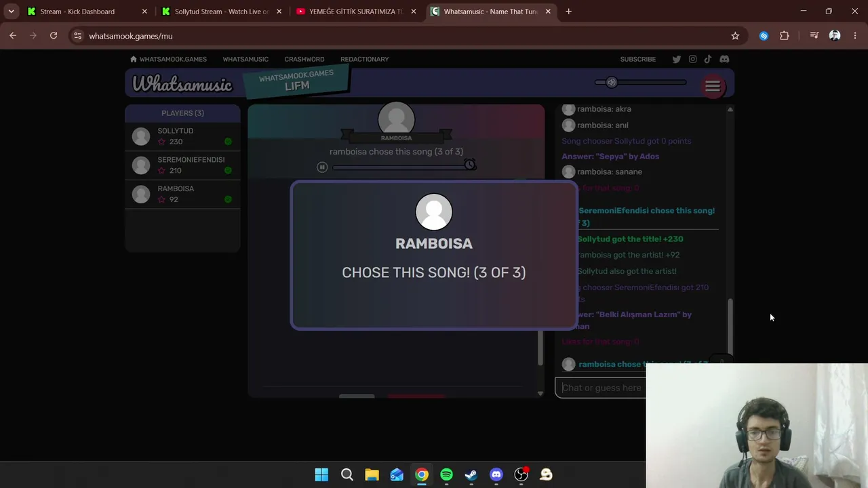View site information icon in address bar
Viewport: 868px width, 488px height.
(x=77, y=36)
